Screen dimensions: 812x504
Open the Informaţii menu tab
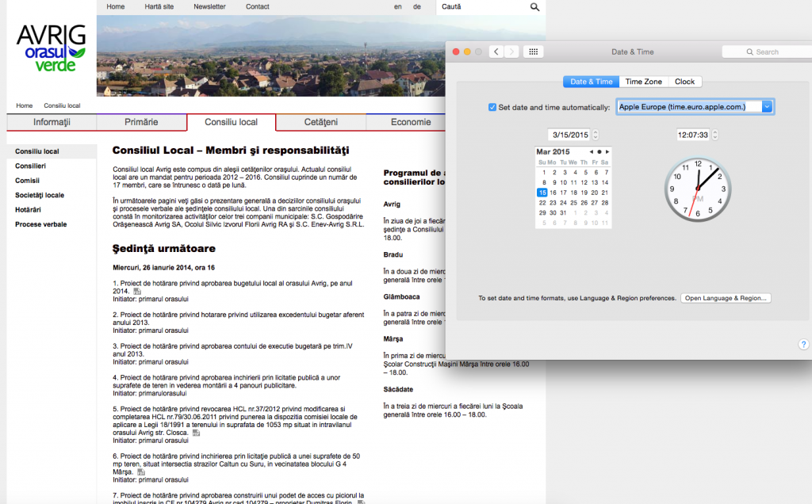point(52,122)
